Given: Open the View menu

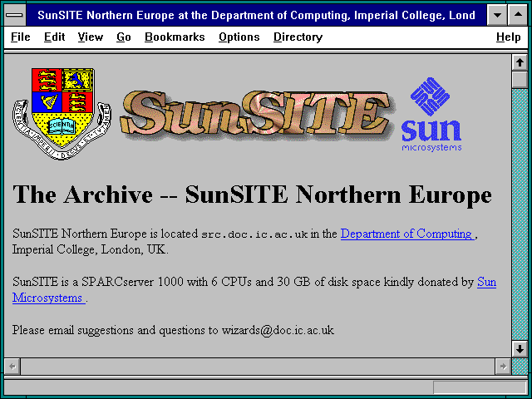Looking at the screenshot, I should [91, 37].
